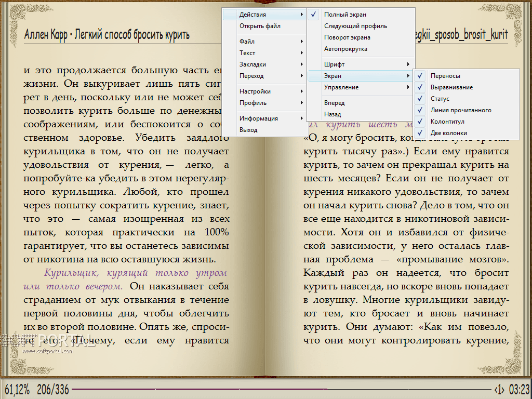Choose Поворот экрана menu item
532x399 pixels.
pyautogui.click(x=361, y=37)
